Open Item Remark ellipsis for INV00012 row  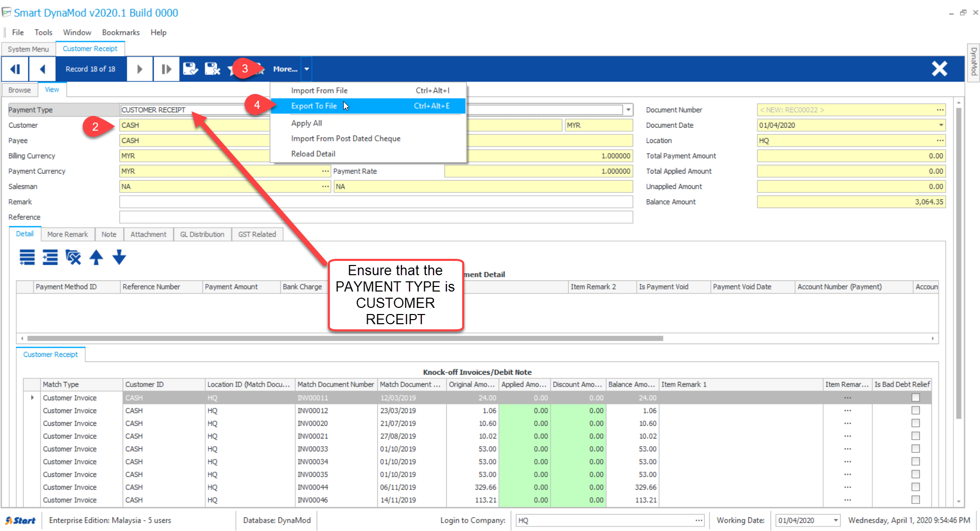[x=847, y=411]
